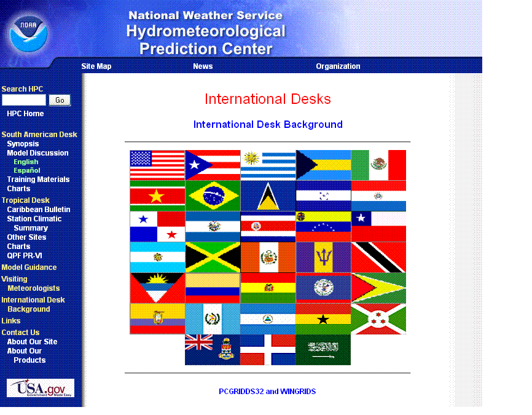Click the Saint Lucia flag
Viewport: 532px width, 415px height.
(268, 196)
